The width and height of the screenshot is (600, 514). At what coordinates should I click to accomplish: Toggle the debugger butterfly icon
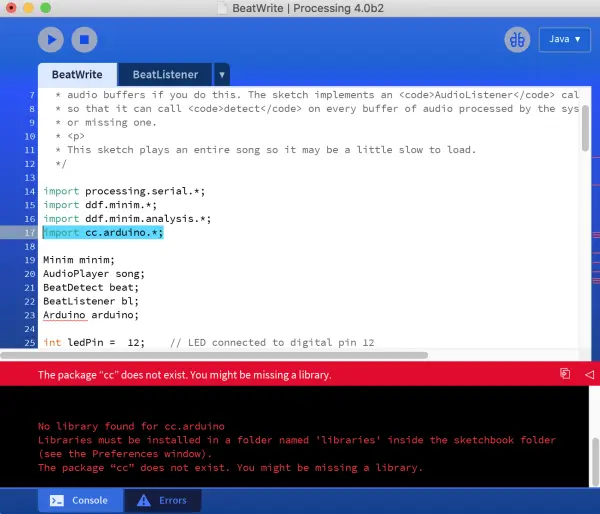tap(517, 39)
